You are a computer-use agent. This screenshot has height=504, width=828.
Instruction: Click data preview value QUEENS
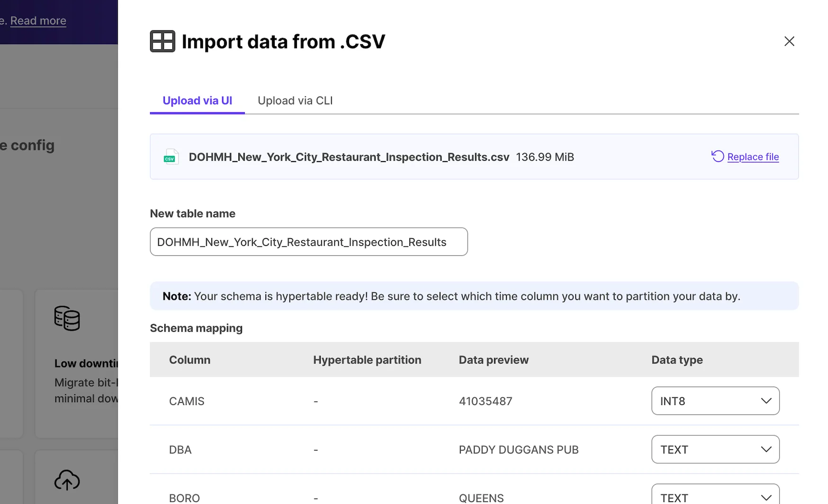pos(481,498)
